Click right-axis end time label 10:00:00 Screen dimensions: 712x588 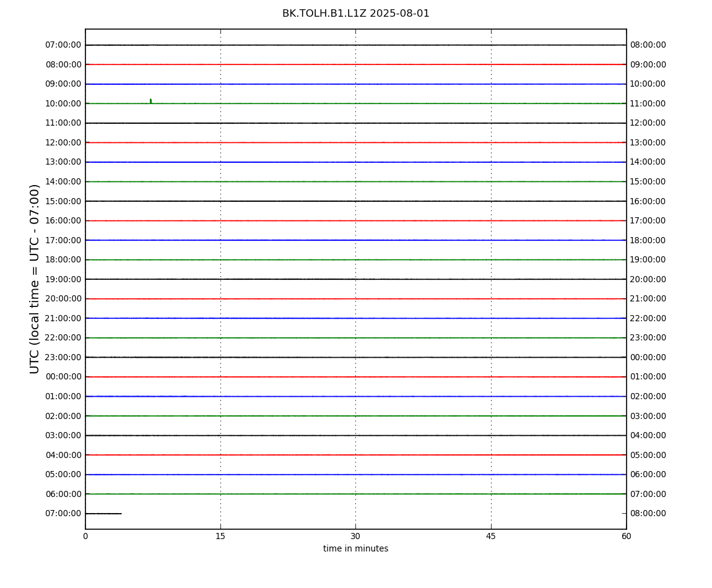coord(648,84)
